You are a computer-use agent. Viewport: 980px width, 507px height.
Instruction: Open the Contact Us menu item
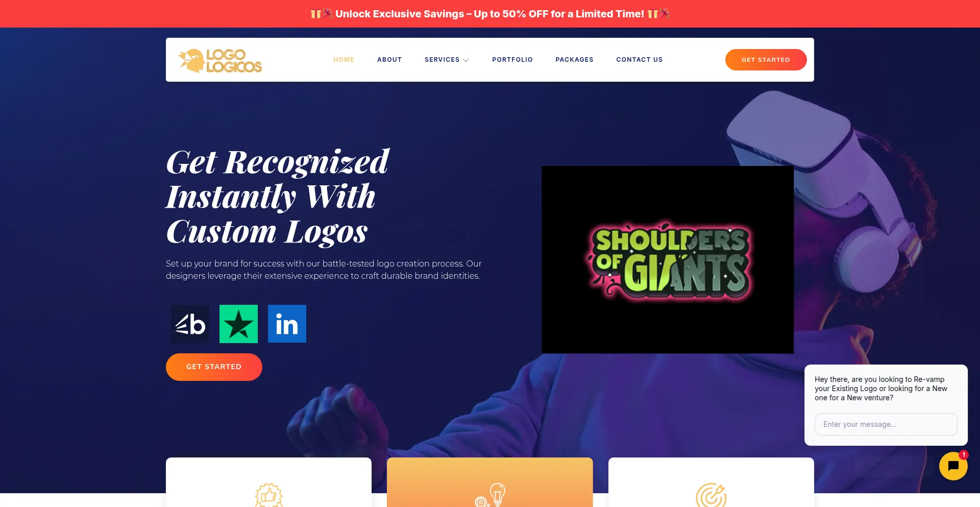pos(640,60)
